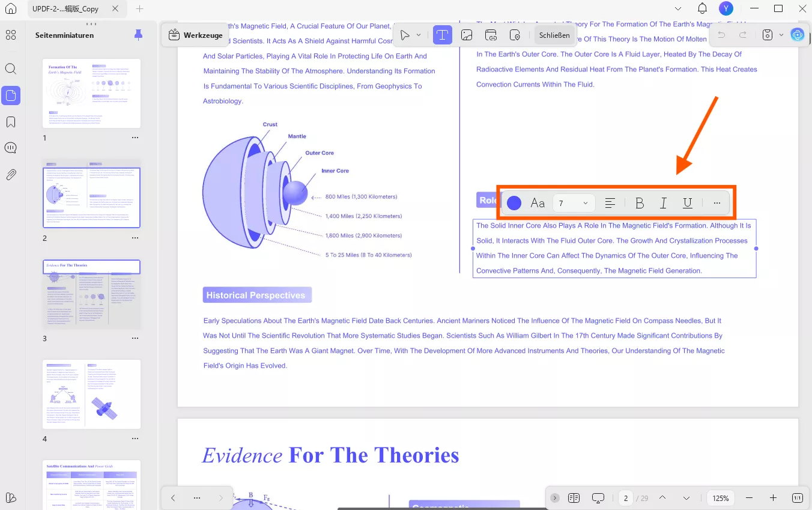Set zoom to actual size 1:1

[798, 498]
